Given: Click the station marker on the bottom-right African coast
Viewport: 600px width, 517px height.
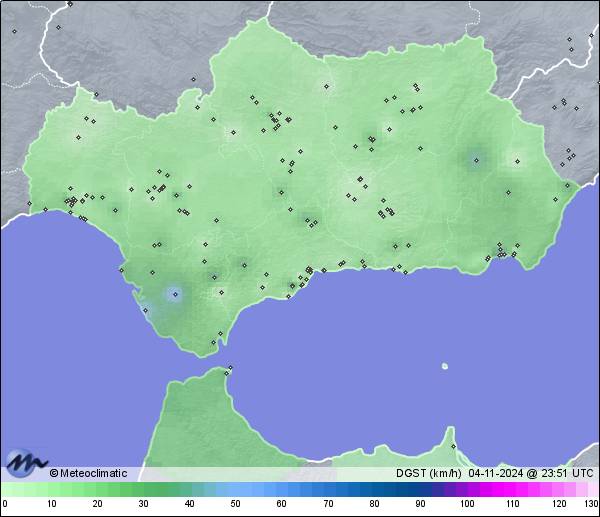Looking at the screenshot, I should coord(453,446).
